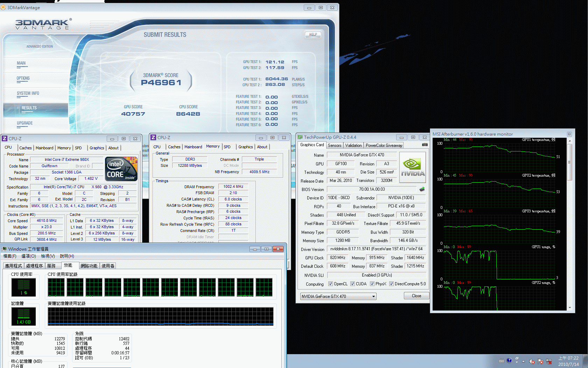Viewport: 588px width, 368px height.
Task: Toggle the DirectCompute 5.0 checkbox
Action: (x=391, y=284)
